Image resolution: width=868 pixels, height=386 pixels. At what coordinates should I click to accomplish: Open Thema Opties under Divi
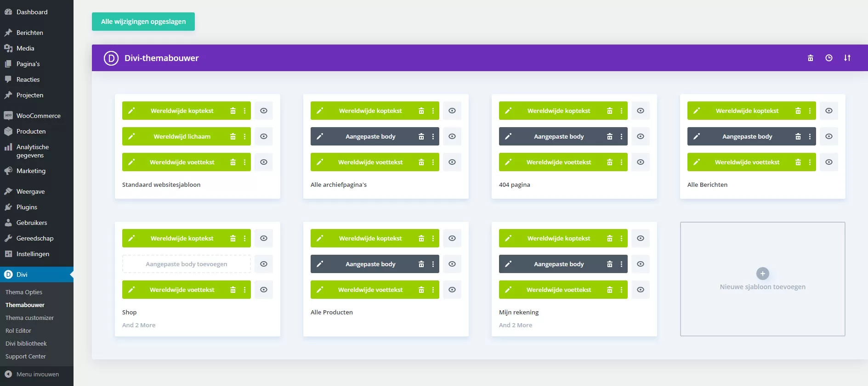pyautogui.click(x=24, y=292)
